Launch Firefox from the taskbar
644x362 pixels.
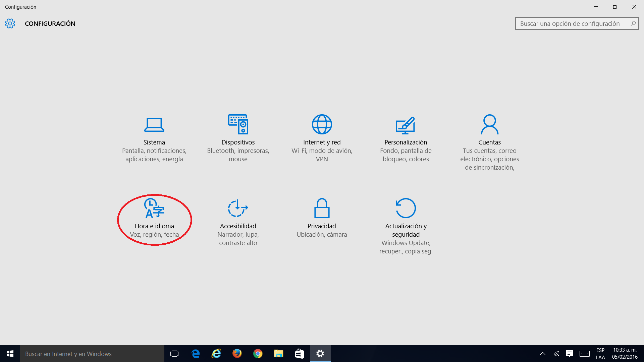click(237, 354)
